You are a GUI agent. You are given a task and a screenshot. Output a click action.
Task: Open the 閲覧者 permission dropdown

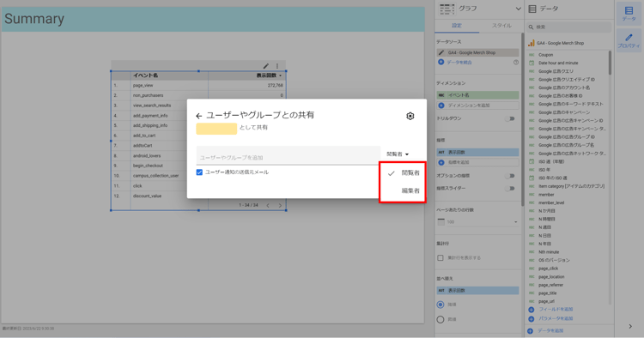coord(398,154)
